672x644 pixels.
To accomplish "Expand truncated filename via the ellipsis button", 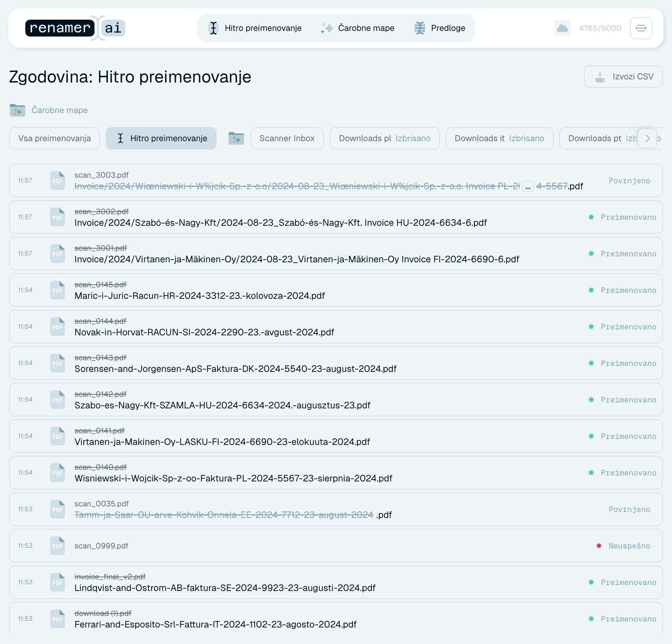I will point(528,186).
